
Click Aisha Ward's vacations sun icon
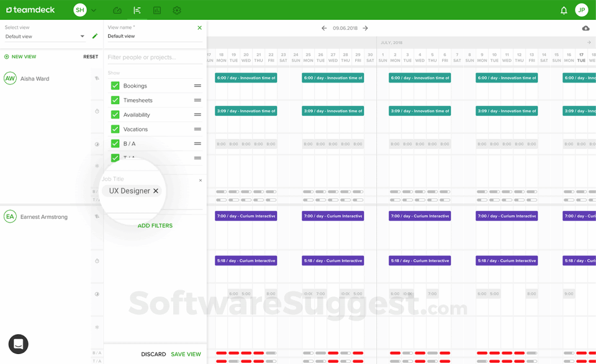coord(97,166)
